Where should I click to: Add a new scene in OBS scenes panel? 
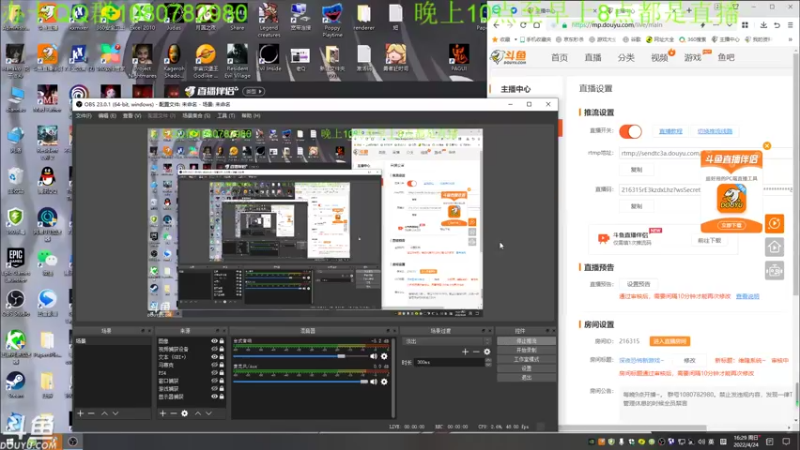pyautogui.click(x=81, y=413)
